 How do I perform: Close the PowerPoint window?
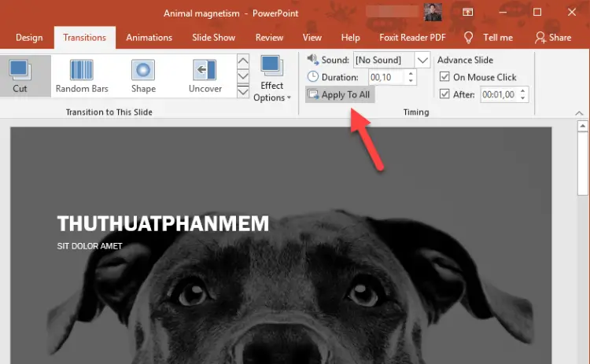[572, 12]
